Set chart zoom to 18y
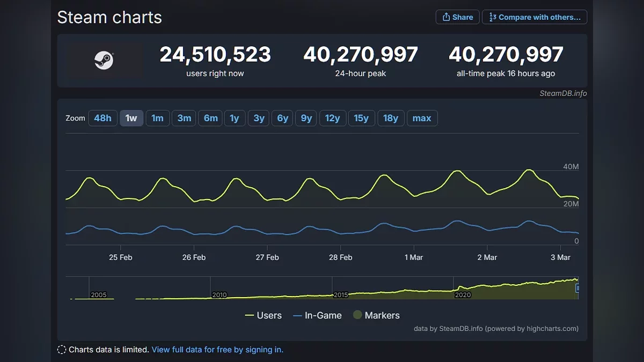This screenshot has width=644, height=362. pos(391,118)
